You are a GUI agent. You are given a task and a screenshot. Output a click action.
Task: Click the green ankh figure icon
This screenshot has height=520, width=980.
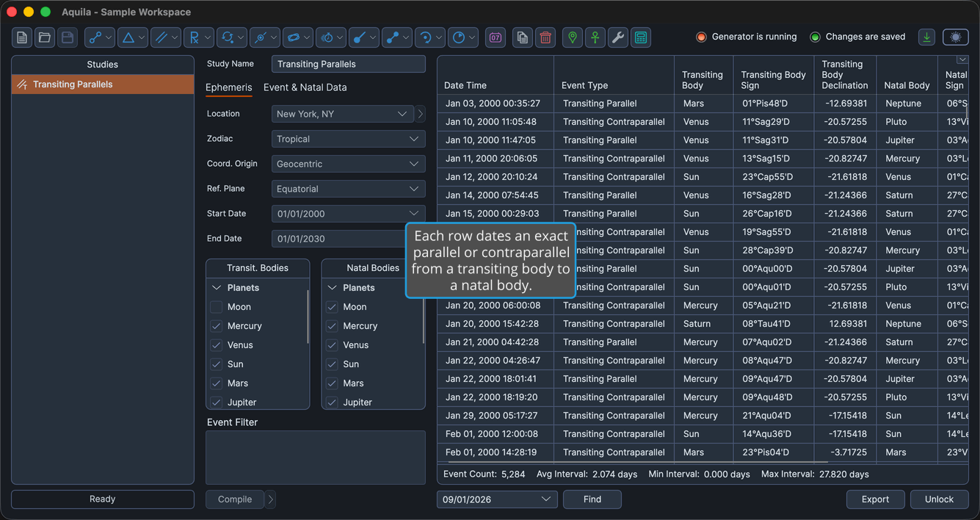(x=595, y=37)
